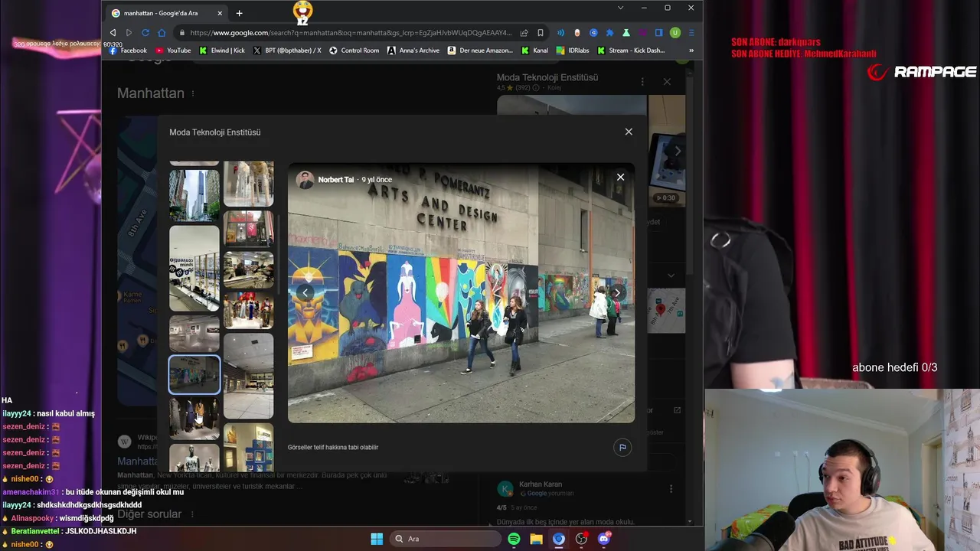
Task: Switch to Chromium browser in taskbar
Action: (x=559, y=539)
